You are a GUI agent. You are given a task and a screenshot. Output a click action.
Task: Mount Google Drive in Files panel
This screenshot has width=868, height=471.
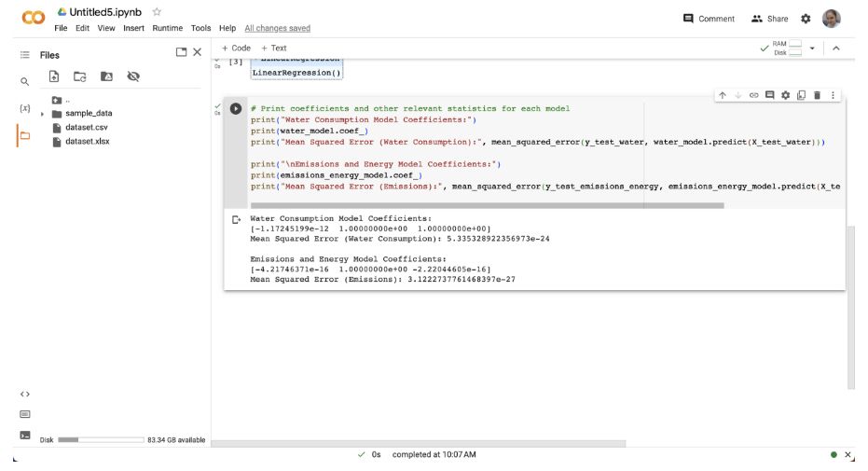pyautogui.click(x=106, y=77)
